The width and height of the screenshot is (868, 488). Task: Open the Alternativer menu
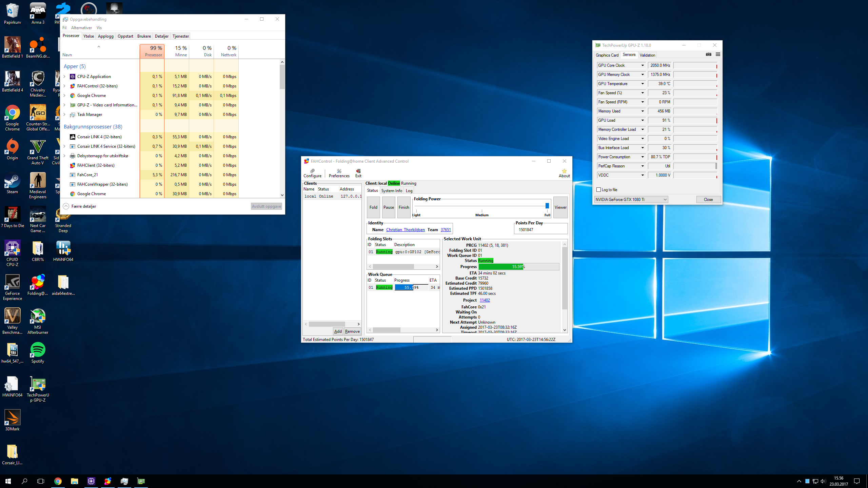click(x=81, y=28)
